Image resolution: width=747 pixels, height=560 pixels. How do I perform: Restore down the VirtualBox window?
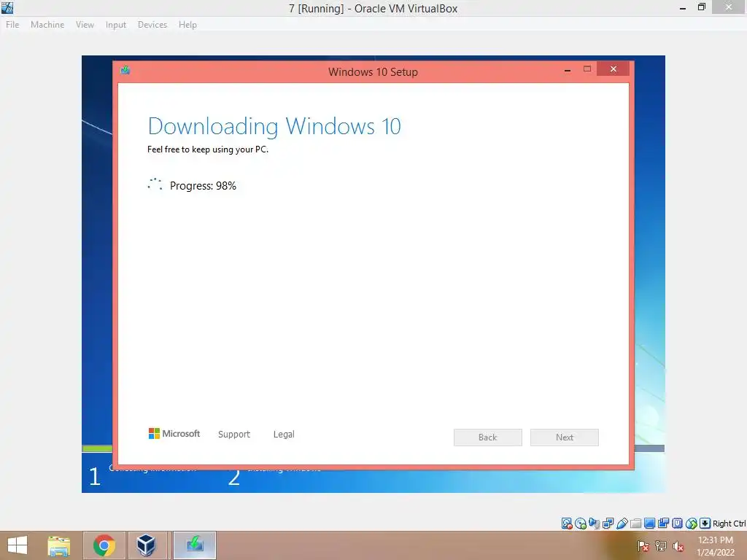[x=701, y=7]
